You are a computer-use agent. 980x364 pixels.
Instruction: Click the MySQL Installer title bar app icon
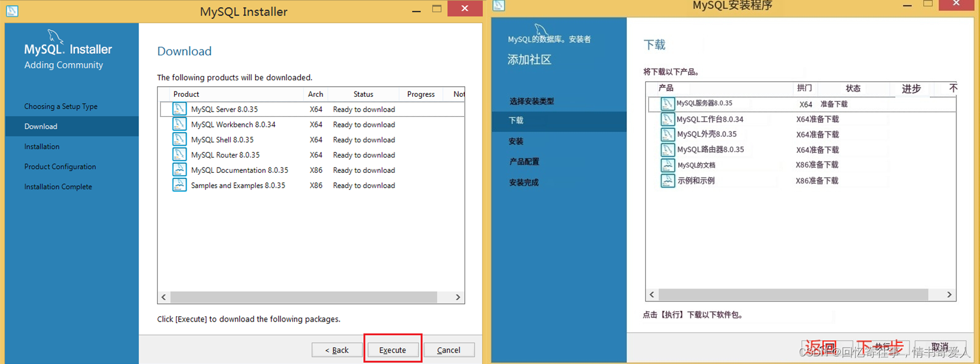(12, 11)
